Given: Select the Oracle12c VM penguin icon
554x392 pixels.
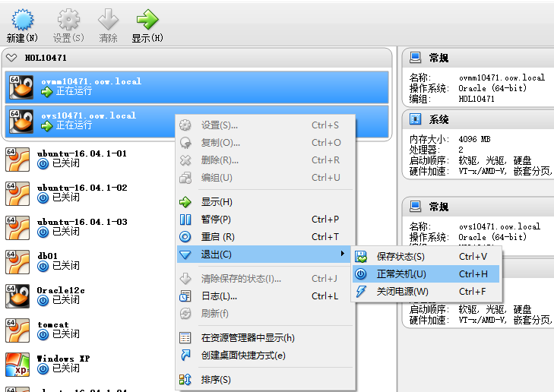Looking at the screenshot, I should (17, 296).
